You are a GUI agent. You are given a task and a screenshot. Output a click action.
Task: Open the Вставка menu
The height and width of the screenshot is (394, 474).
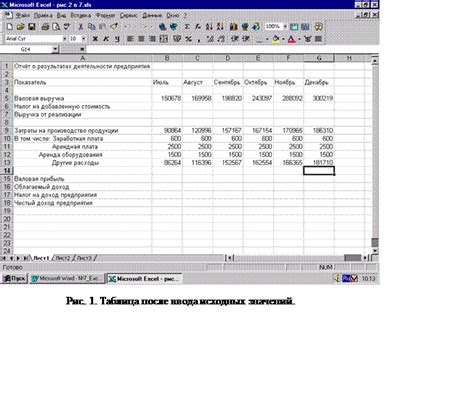pos(81,15)
